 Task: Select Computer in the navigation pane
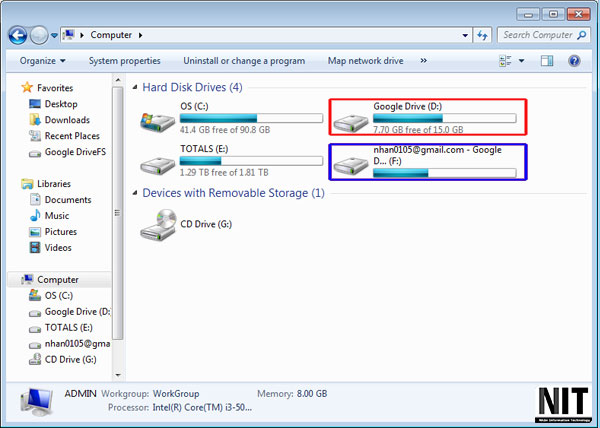click(x=50, y=280)
